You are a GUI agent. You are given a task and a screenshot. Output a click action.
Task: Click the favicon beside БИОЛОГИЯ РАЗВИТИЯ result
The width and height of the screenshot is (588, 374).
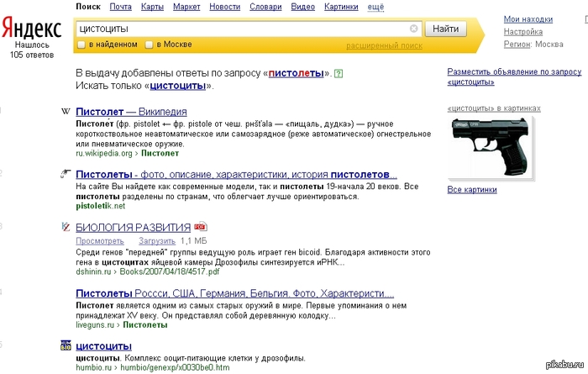[x=66, y=227]
